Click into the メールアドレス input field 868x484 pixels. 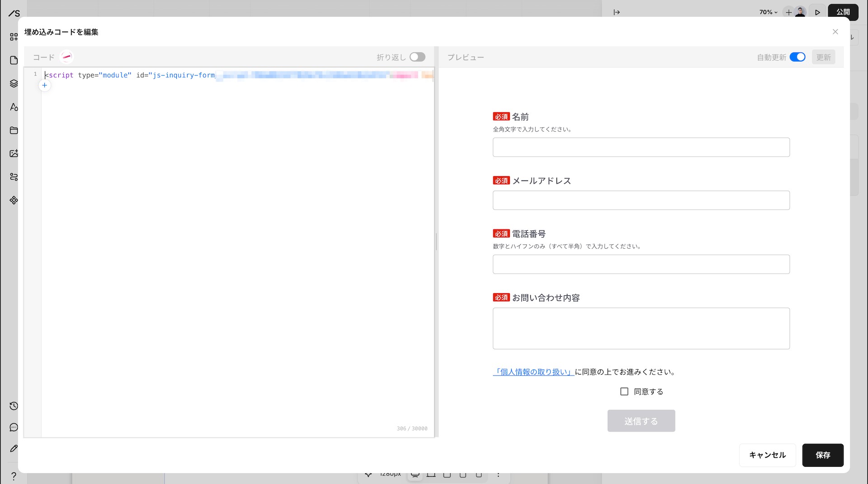pos(641,200)
